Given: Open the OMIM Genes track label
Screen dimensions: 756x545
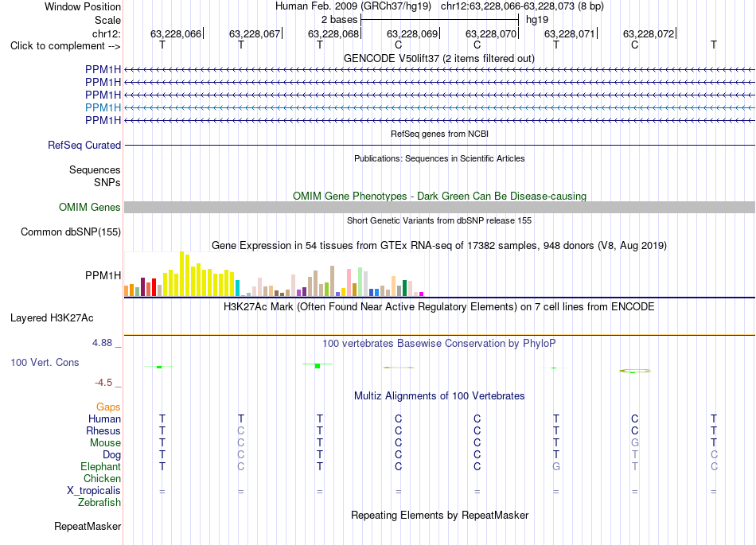Looking at the screenshot, I should (x=90, y=207).
